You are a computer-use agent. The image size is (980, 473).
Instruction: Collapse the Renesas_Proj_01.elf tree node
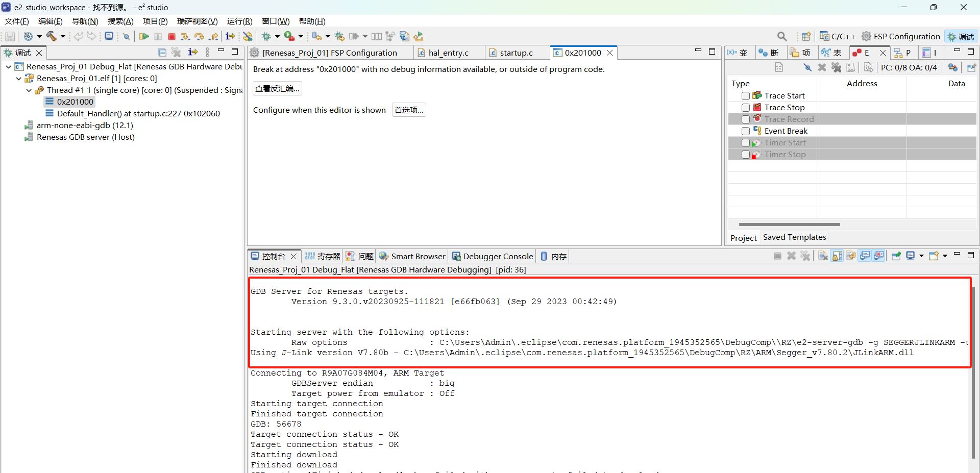(x=19, y=79)
